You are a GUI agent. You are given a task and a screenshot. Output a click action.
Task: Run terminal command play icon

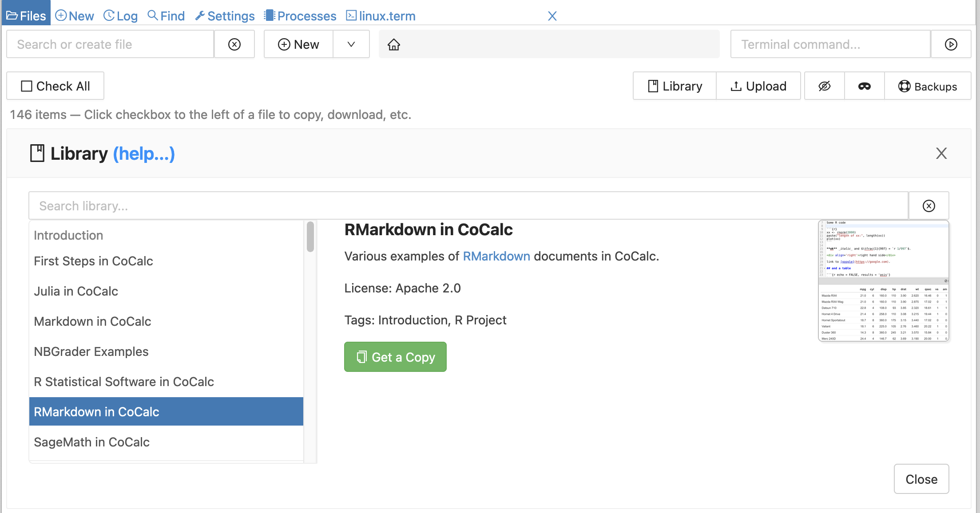951,44
